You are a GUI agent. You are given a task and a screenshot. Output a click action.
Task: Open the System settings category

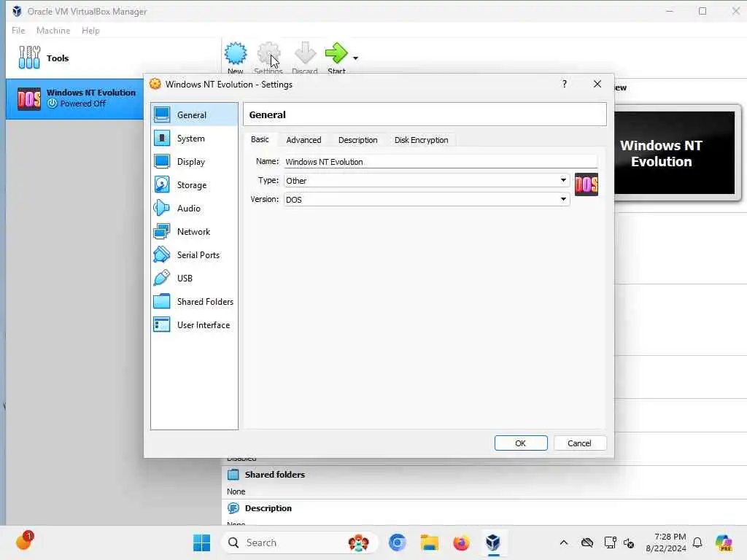click(x=194, y=138)
